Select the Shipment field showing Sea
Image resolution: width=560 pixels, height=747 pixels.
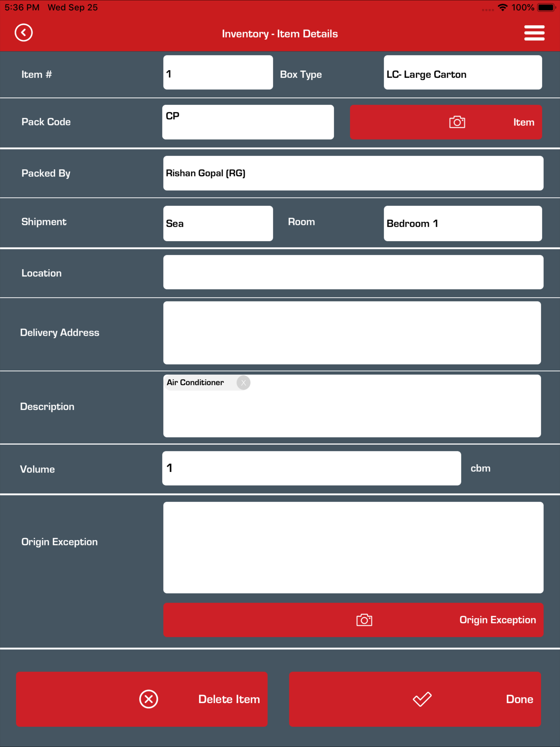[x=218, y=223]
